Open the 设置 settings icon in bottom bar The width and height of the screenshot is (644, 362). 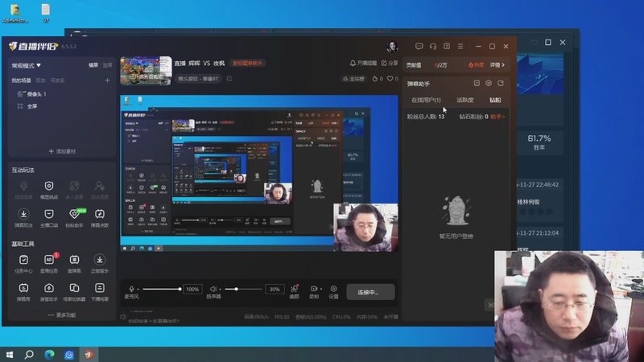[333, 291]
